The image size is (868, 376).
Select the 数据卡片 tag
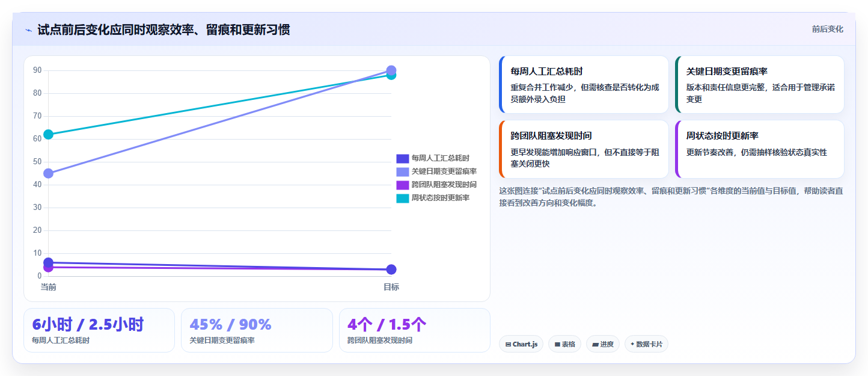646,344
